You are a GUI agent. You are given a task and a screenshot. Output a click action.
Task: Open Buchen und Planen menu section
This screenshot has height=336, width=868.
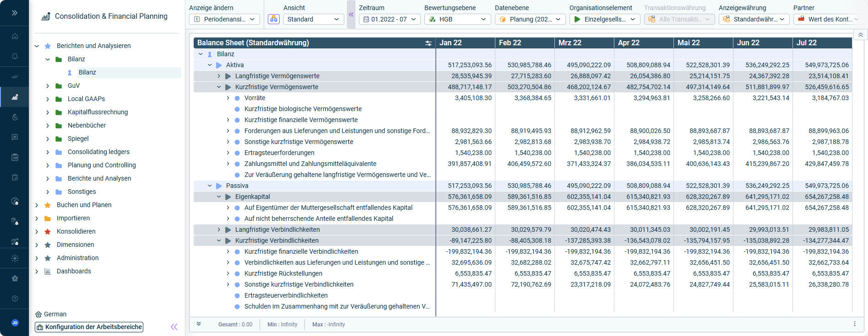84,205
